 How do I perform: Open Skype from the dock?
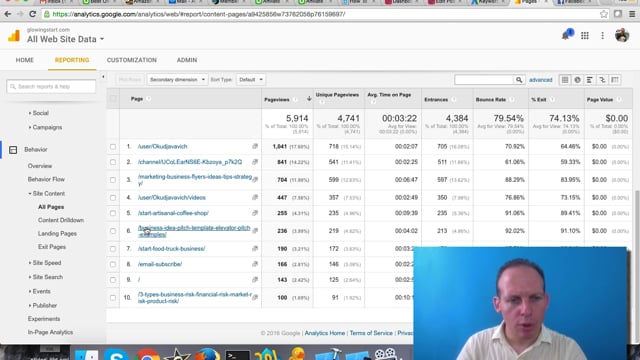116,354
